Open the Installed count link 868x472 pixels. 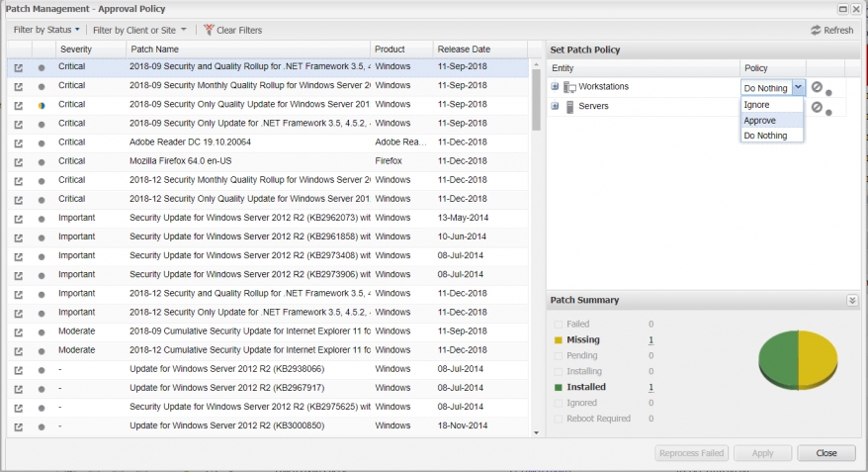coord(651,387)
